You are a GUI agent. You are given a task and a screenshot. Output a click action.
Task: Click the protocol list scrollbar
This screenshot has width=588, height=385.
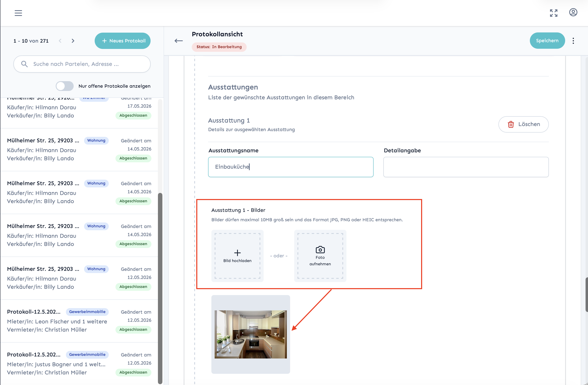pos(160,288)
